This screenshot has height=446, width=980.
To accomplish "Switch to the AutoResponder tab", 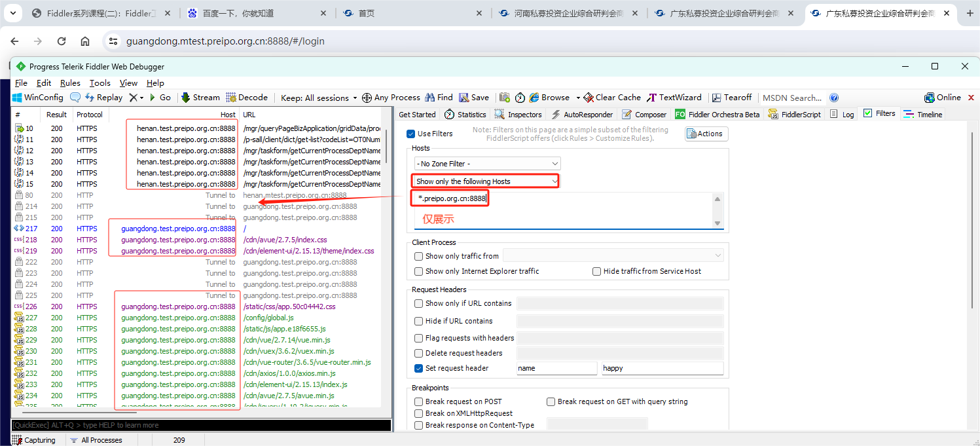I will pyautogui.click(x=581, y=114).
